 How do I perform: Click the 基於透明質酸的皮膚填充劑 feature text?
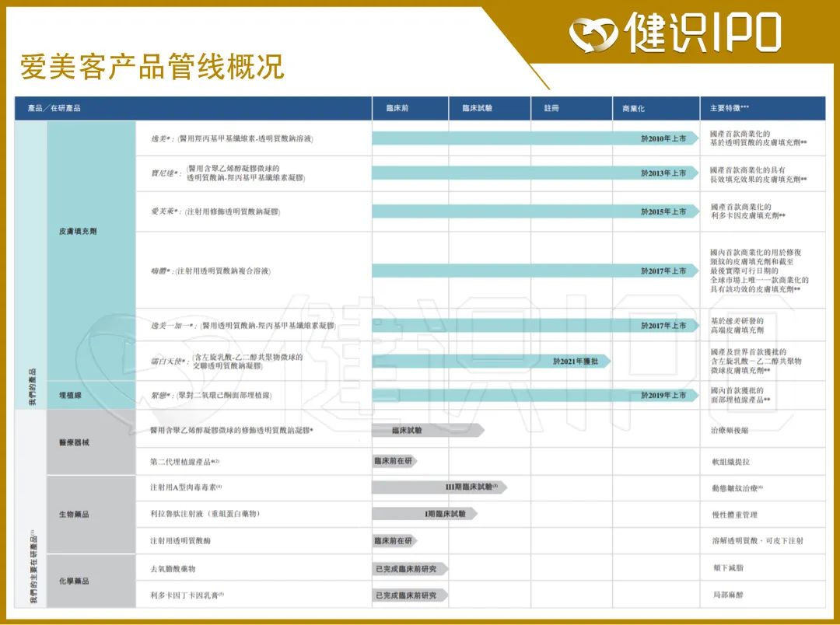pyautogui.click(x=758, y=138)
